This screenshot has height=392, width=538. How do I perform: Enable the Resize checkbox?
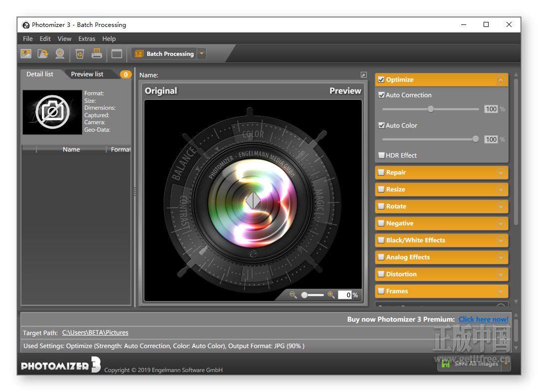tap(381, 190)
